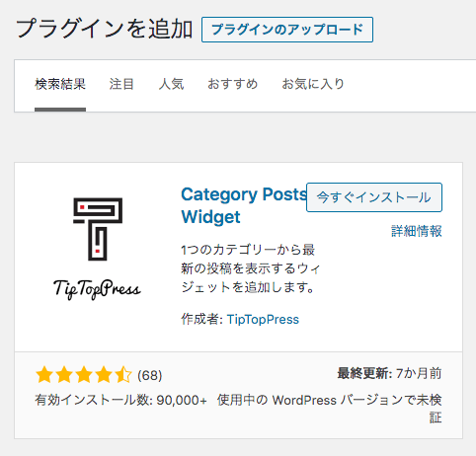
Task: Open the TipTopPress author link
Action: click(263, 319)
